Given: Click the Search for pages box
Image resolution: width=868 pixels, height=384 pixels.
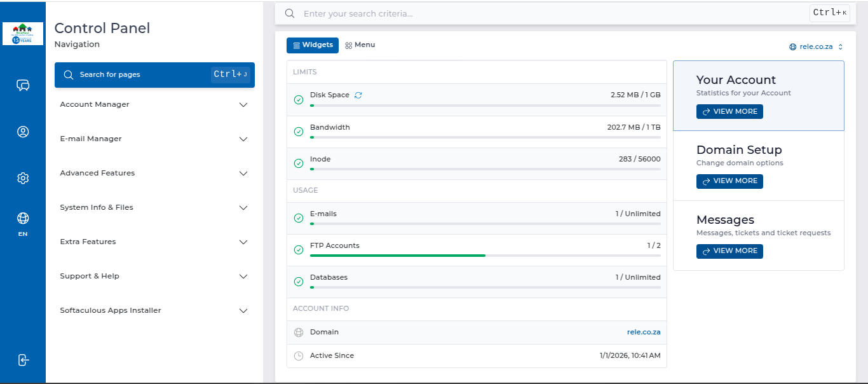Looking at the screenshot, I should 154,74.
